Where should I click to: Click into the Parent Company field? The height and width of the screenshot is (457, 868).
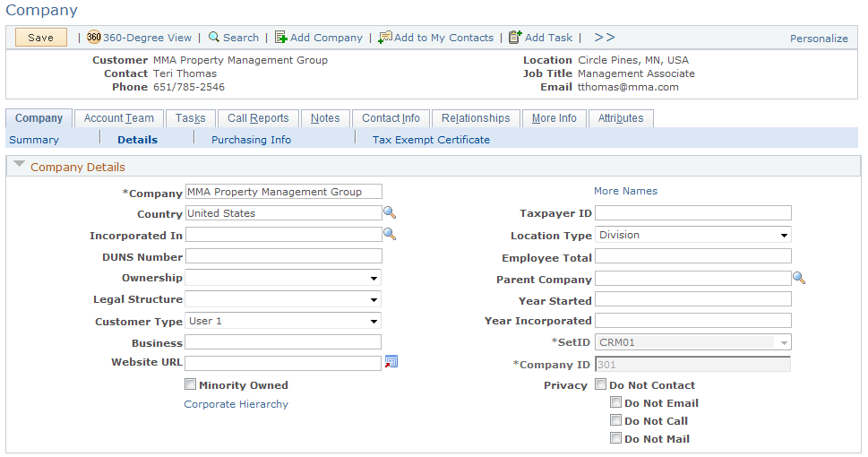693,278
